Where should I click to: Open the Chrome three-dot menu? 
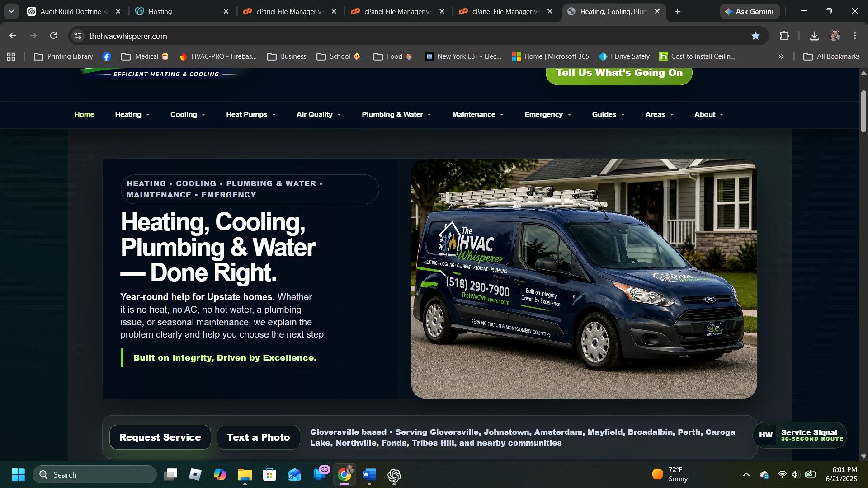(855, 36)
